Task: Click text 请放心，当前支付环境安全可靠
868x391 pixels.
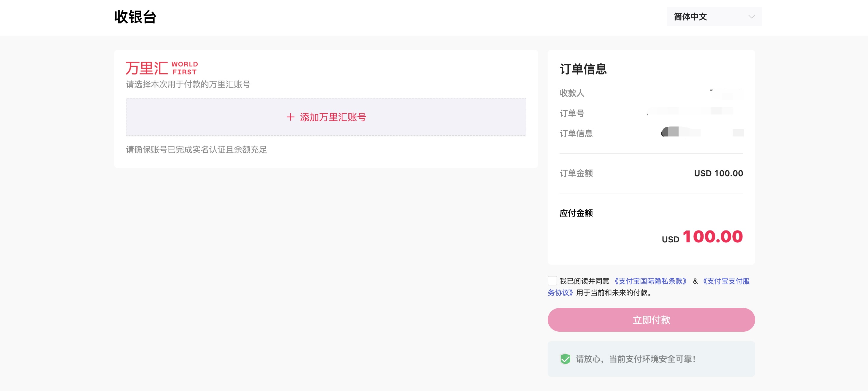Action: tap(635, 359)
